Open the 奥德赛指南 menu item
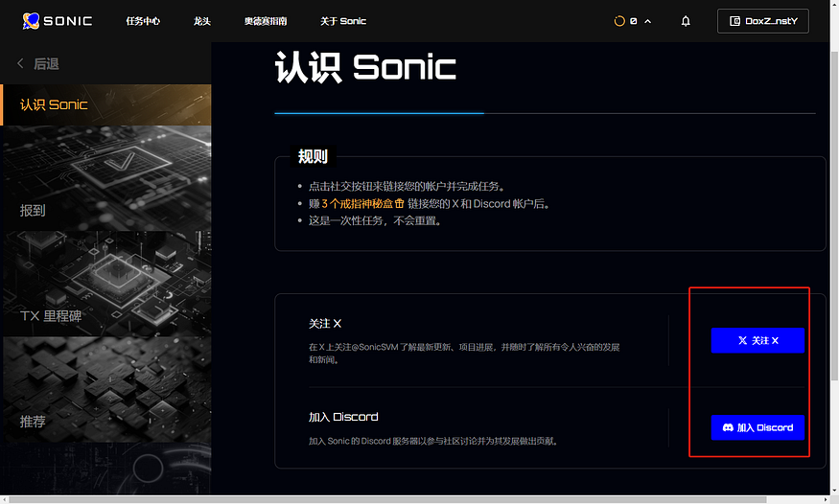839x504 pixels. [x=266, y=21]
